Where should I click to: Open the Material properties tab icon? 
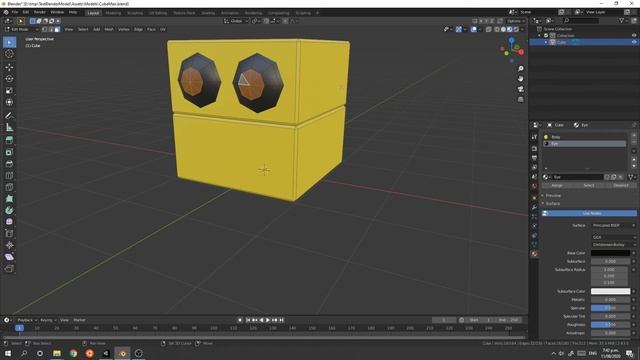534,254
